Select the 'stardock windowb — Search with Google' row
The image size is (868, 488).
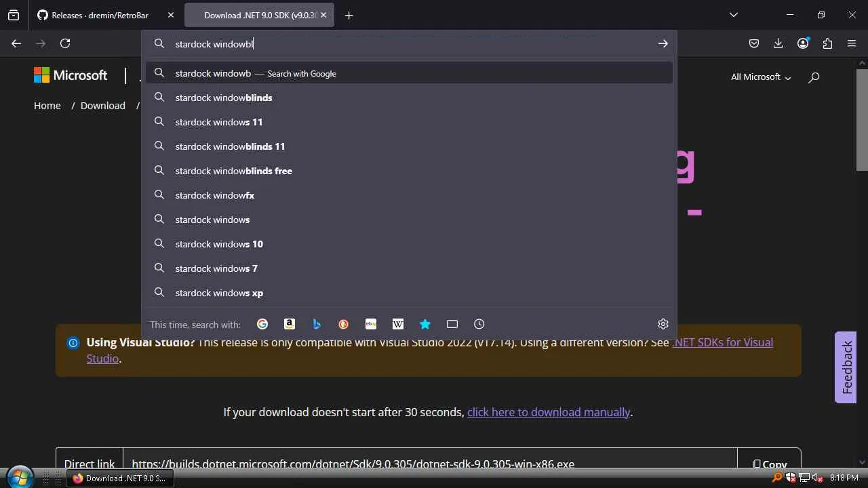(409, 73)
